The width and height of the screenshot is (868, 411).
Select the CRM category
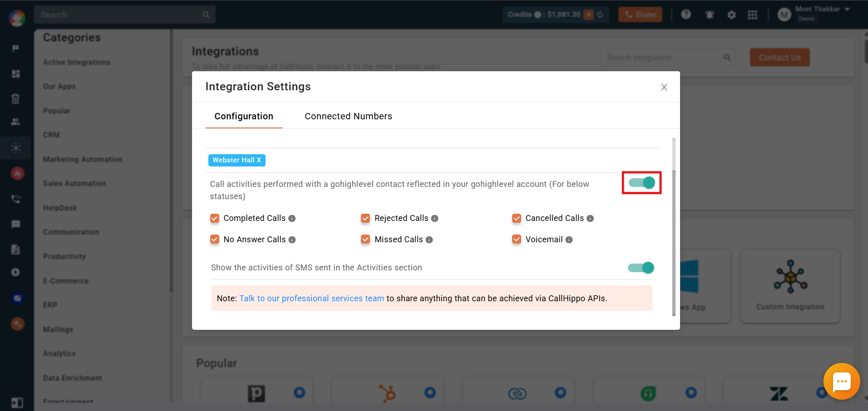pos(51,135)
